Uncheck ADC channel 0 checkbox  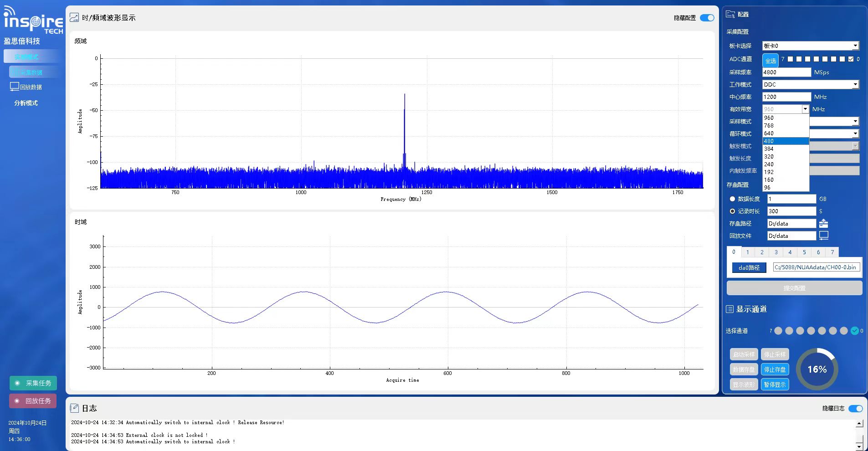pyautogui.click(x=851, y=59)
